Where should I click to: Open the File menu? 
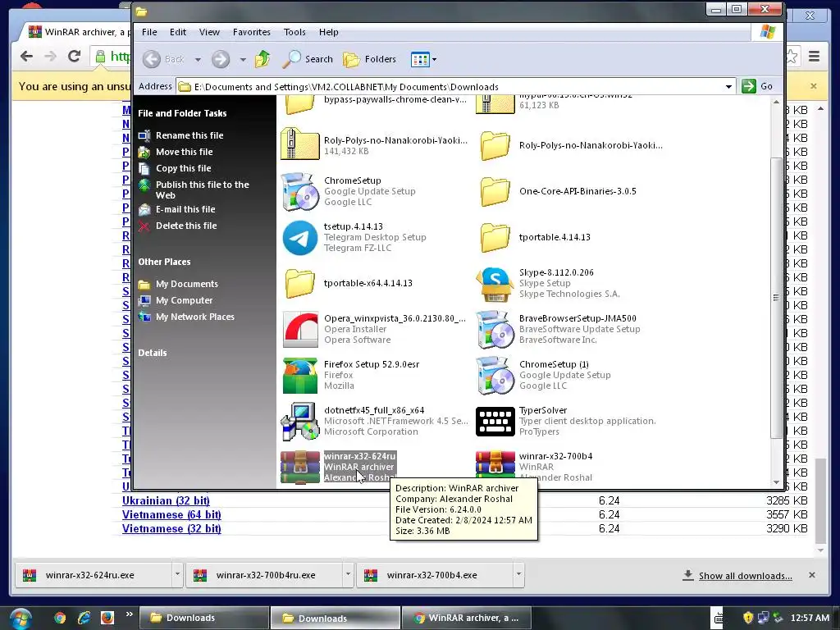pos(149,32)
